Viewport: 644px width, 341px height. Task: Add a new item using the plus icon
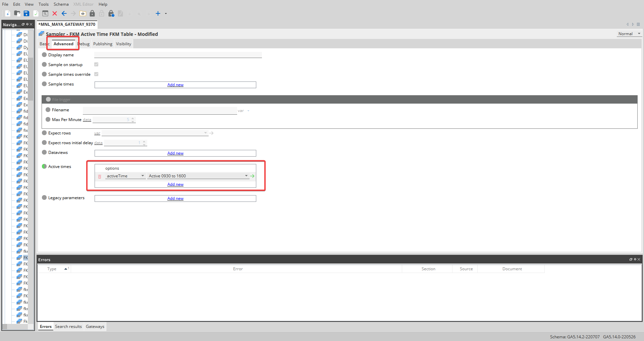click(158, 13)
